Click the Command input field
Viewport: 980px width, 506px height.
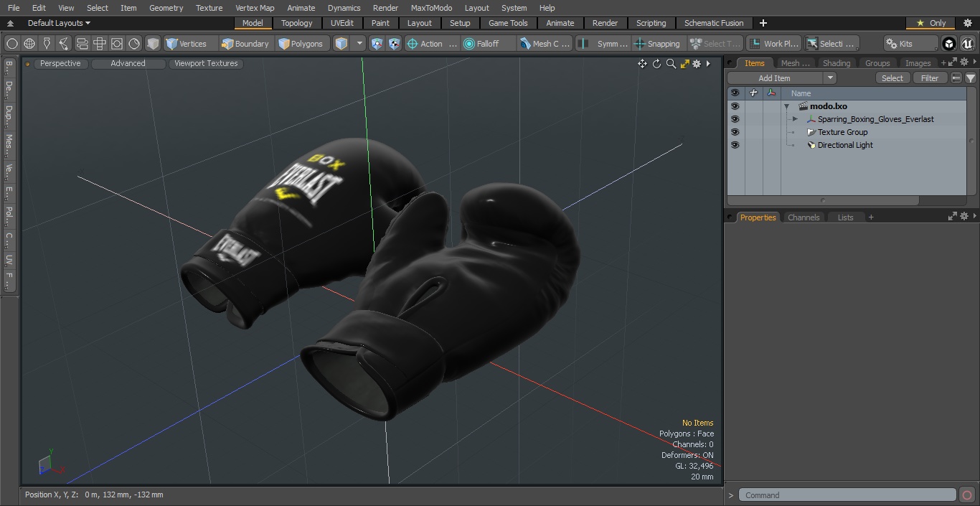847,495
